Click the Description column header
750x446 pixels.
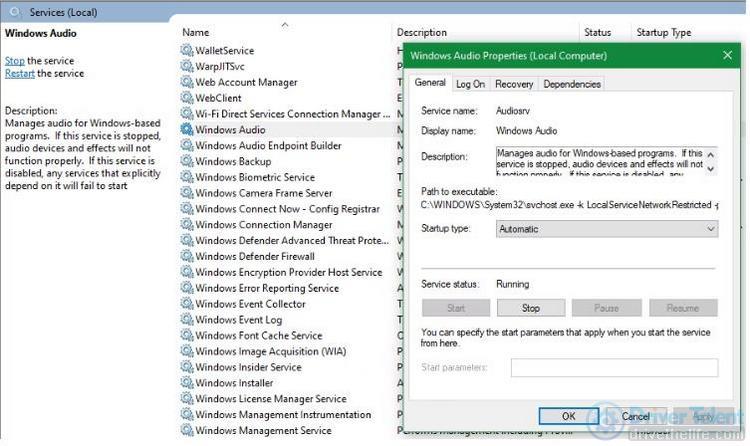click(421, 33)
